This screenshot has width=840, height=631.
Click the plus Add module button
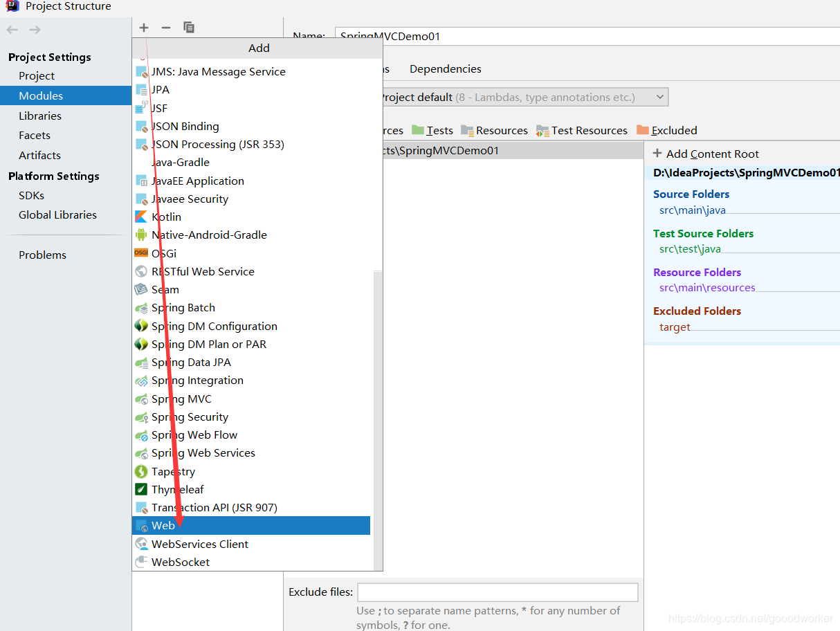pos(144,28)
